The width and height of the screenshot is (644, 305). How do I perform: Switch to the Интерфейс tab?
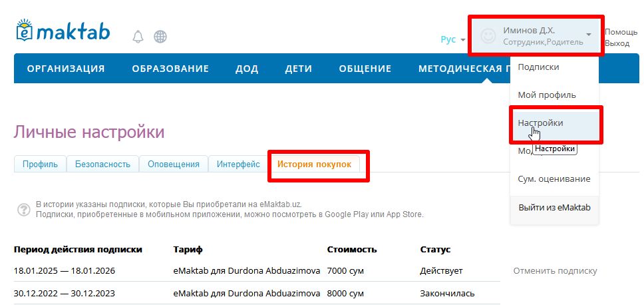click(x=238, y=164)
